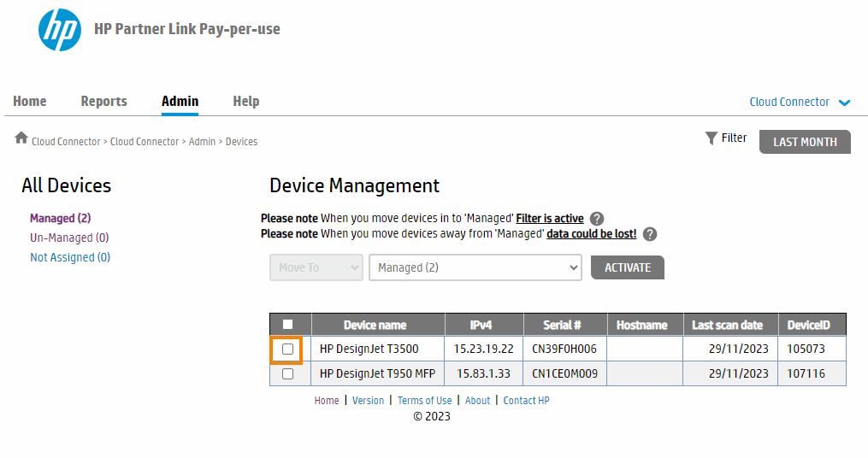Click the home icon in breadcrumb
This screenshot has width=868, height=458.
[21, 138]
